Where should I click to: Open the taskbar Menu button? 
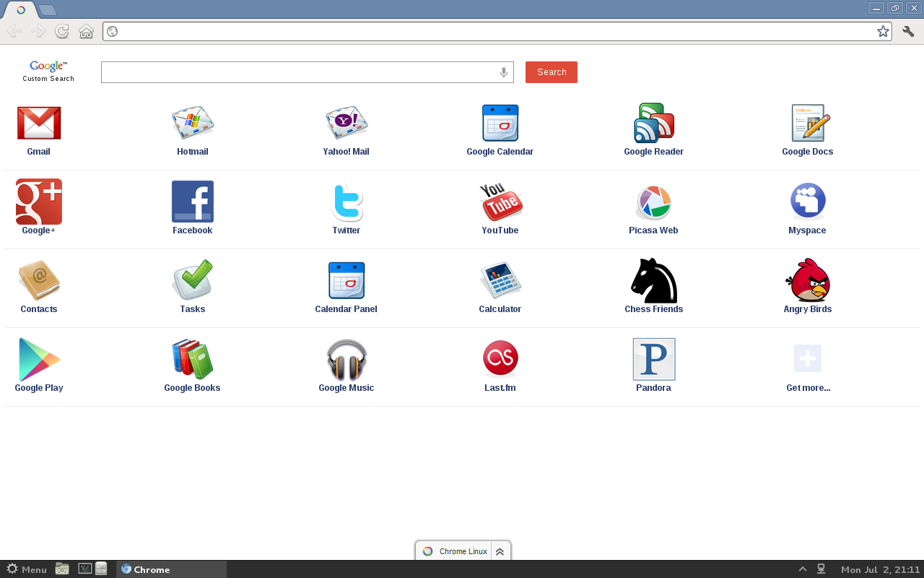pyautogui.click(x=27, y=569)
